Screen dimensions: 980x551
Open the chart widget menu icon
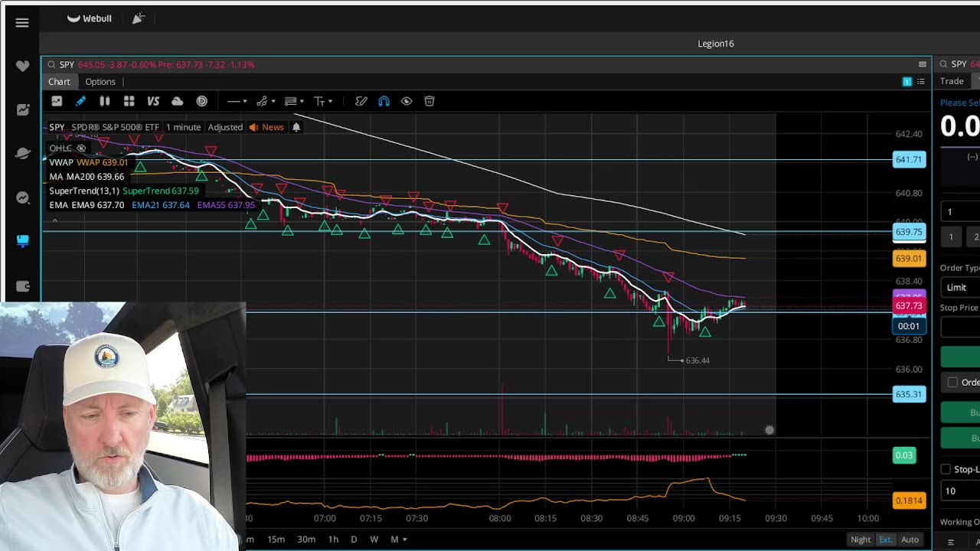[923, 64]
